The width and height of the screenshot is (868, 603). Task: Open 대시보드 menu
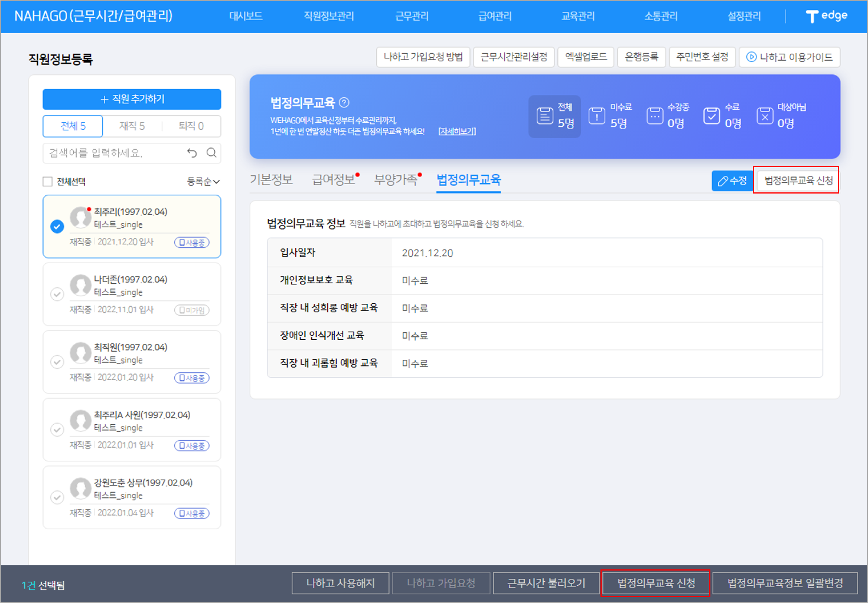click(x=246, y=17)
